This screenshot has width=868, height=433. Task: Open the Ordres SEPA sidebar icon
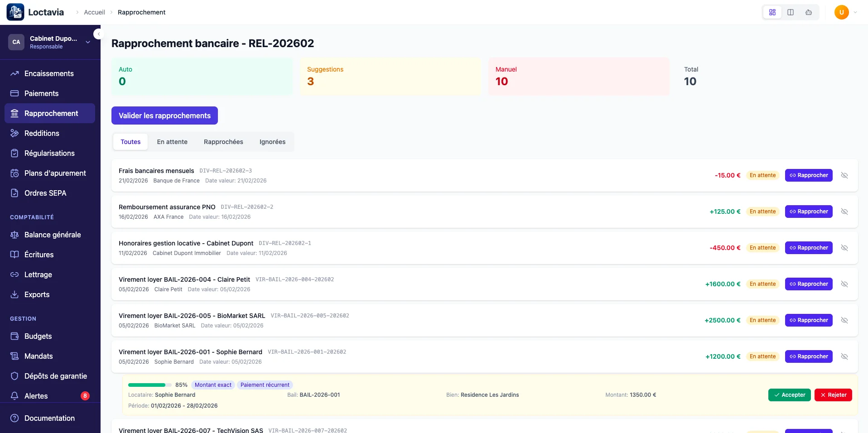point(14,193)
